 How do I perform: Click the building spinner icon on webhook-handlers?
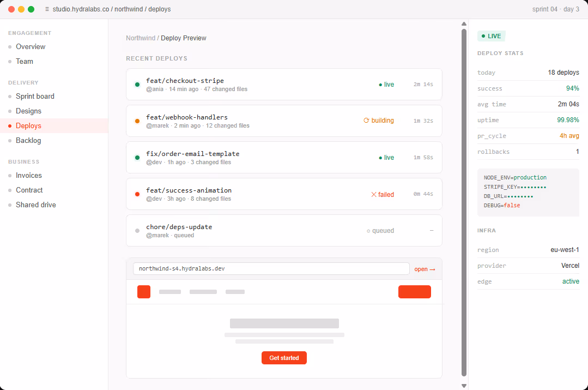pos(366,121)
